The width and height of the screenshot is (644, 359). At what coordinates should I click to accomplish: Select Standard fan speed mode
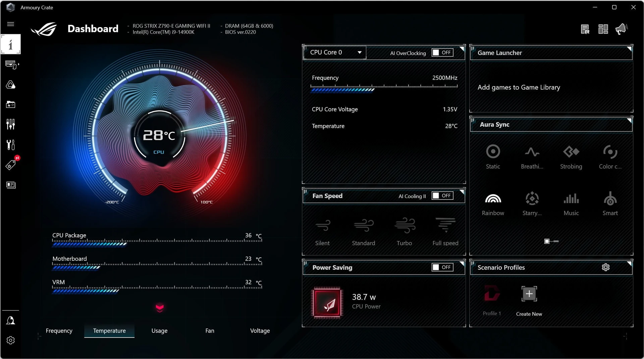(x=363, y=232)
